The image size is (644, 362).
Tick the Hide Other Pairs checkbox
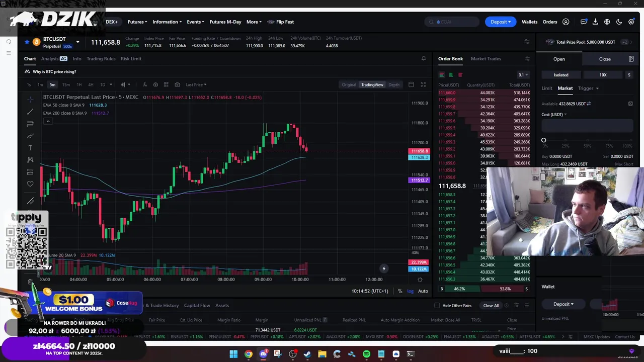pyautogui.click(x=437, y=306)
